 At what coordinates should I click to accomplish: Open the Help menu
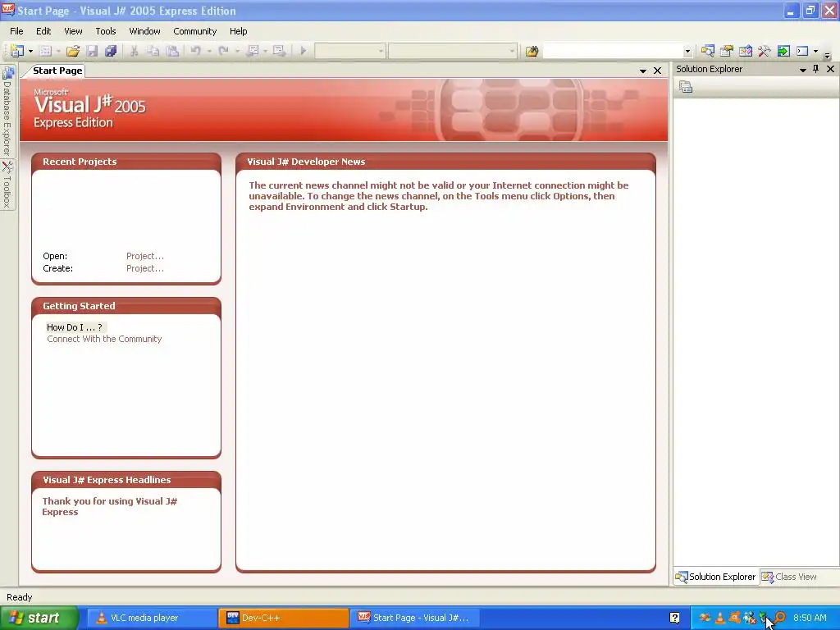coord(239,31)
